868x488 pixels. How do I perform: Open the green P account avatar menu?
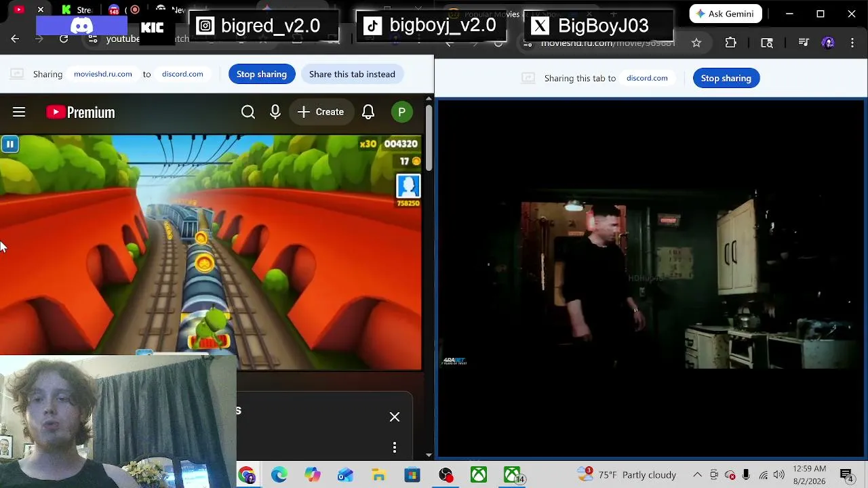click(x=402, y=112)
